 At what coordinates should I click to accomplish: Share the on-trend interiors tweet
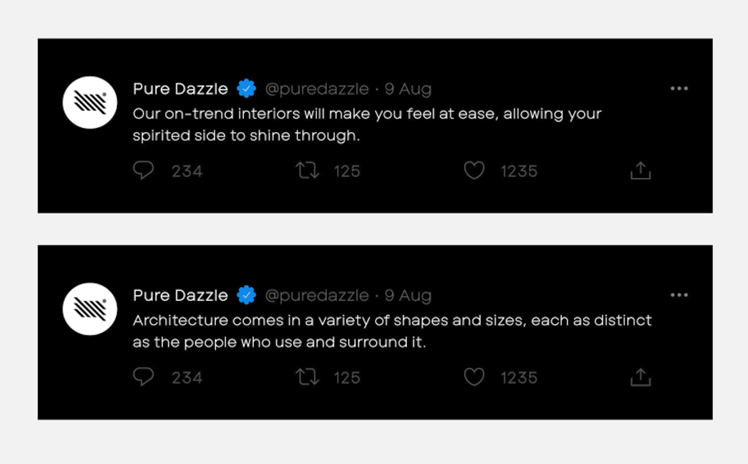[x=641, y=170]
